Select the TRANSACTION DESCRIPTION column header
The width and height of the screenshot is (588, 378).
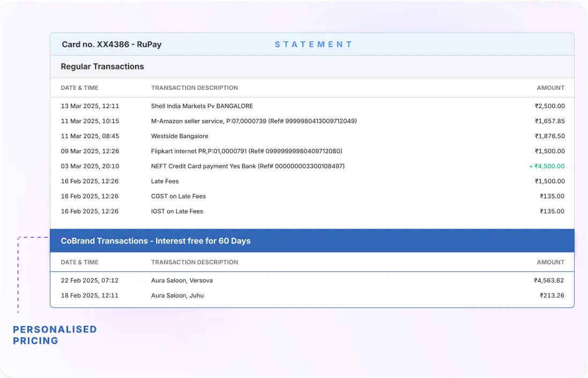point(195,87)
